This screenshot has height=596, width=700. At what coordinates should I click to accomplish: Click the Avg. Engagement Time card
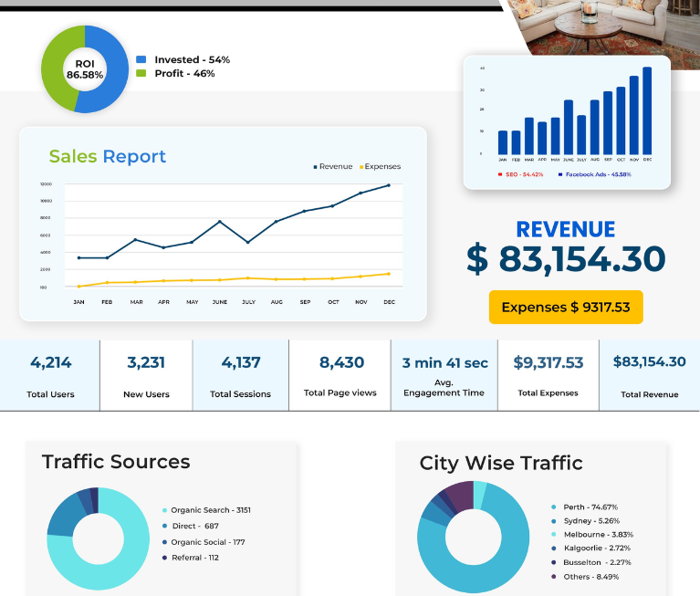(444, 375)
